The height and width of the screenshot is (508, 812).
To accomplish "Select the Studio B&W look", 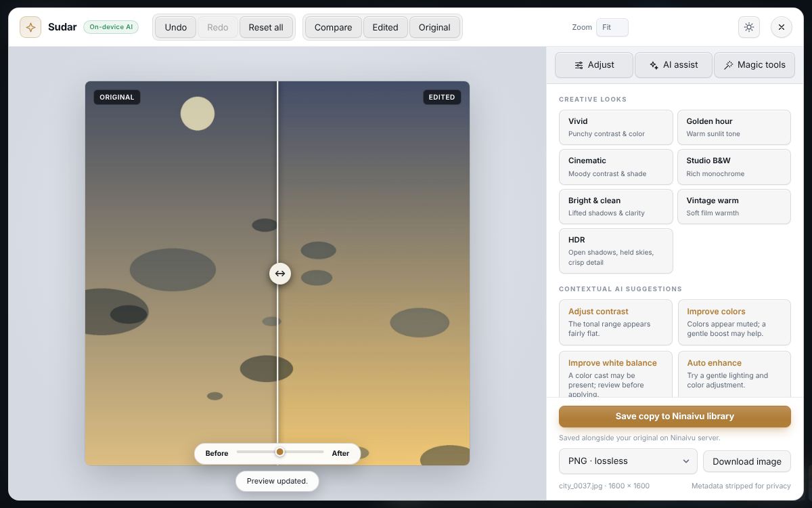I will coord(734,167).
